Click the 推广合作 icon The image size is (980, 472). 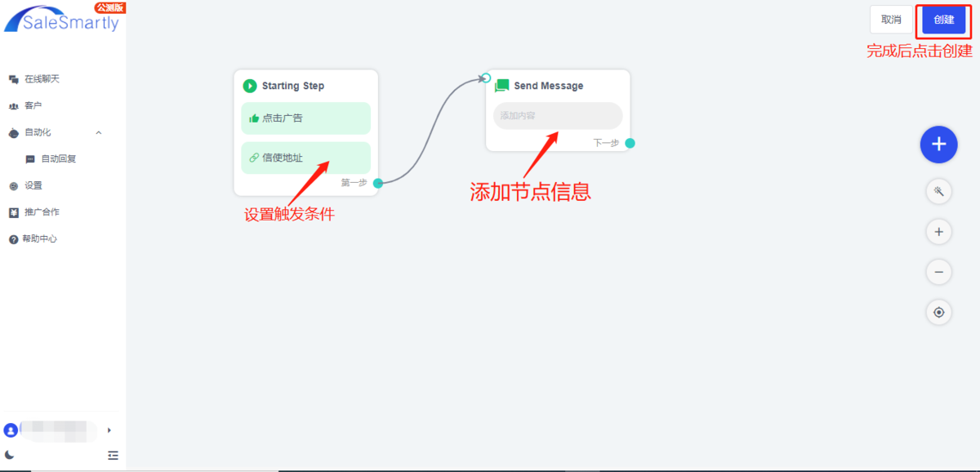[14, 212]
